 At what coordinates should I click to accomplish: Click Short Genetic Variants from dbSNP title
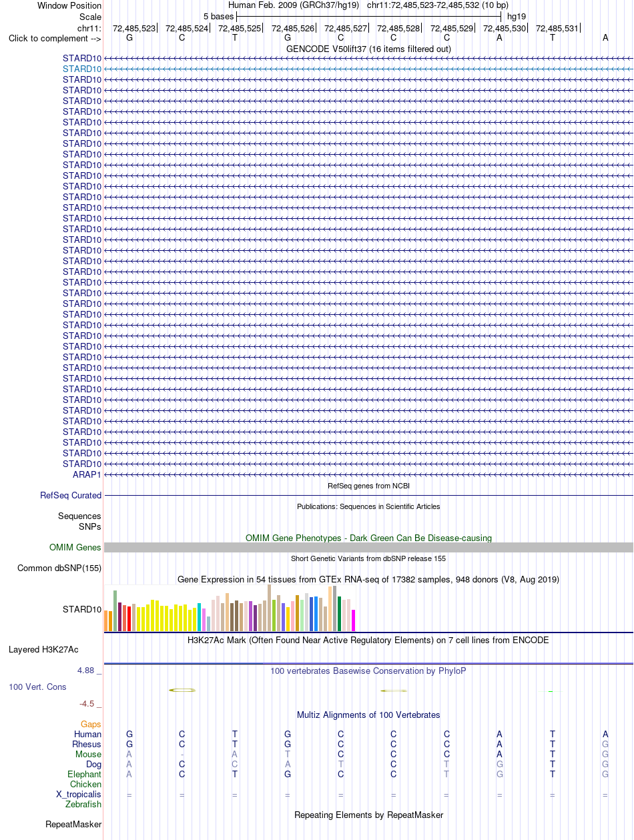click(x=368, y=558)
